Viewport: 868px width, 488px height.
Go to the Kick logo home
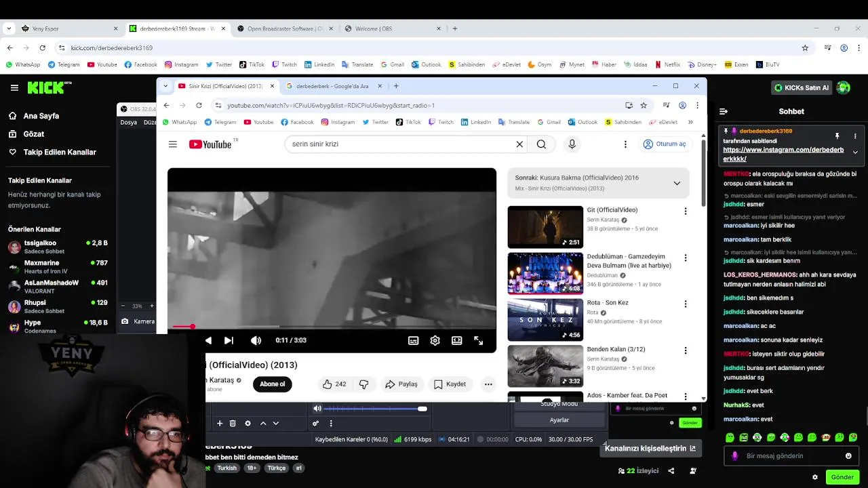50,87
